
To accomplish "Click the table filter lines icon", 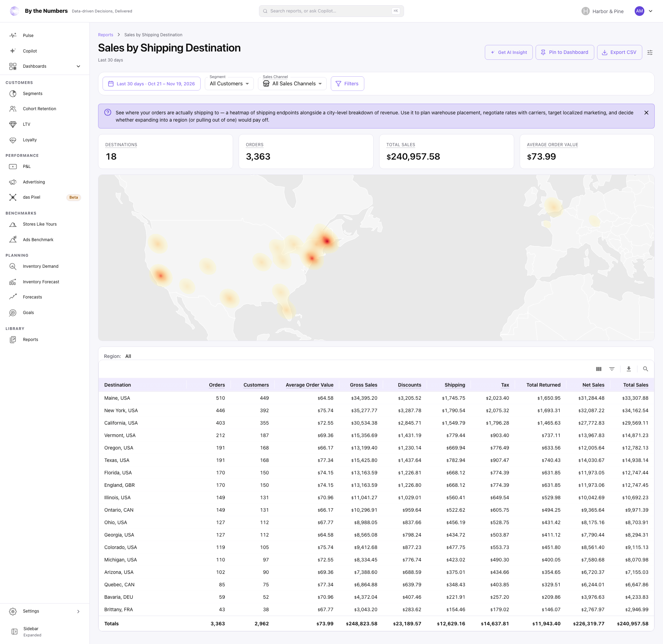I will tap(612, 369).
